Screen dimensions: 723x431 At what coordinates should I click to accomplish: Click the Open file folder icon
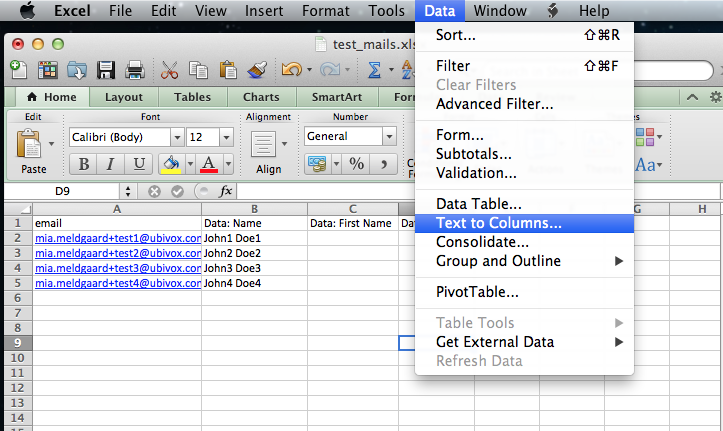click(77, 70)
